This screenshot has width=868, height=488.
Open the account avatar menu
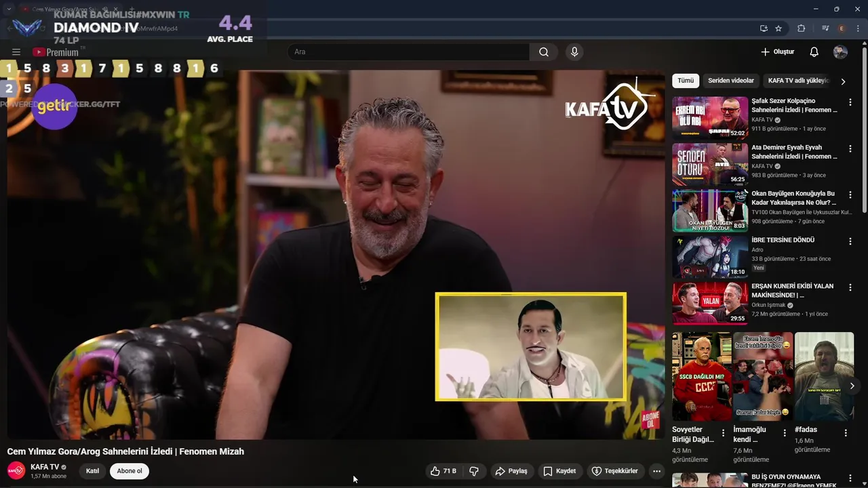click(x=840, y=52)
